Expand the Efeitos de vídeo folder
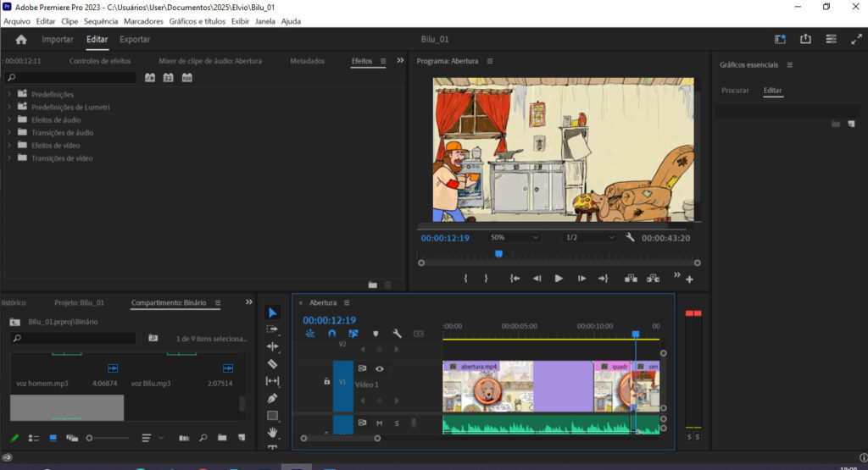 tap(10, 146)
